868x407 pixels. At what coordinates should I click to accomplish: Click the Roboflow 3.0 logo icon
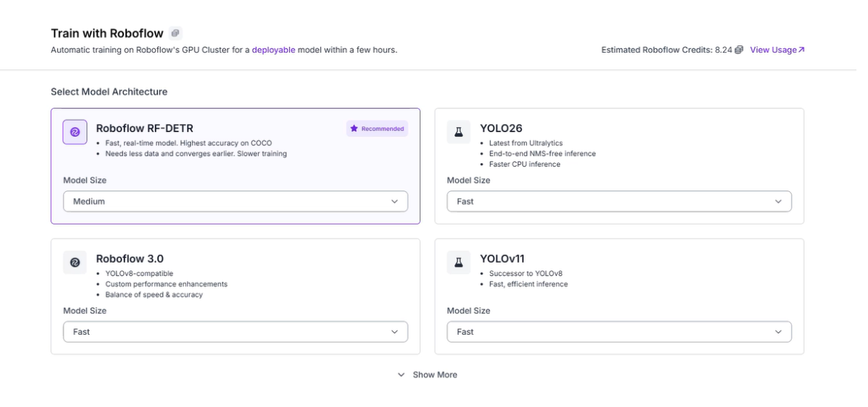click(x=75, y=263)
